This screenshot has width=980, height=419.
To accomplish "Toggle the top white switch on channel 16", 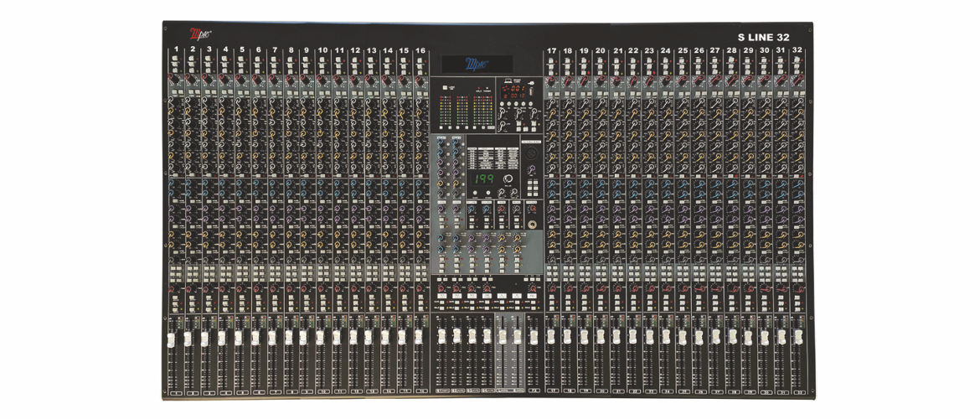I will point(420,59).
